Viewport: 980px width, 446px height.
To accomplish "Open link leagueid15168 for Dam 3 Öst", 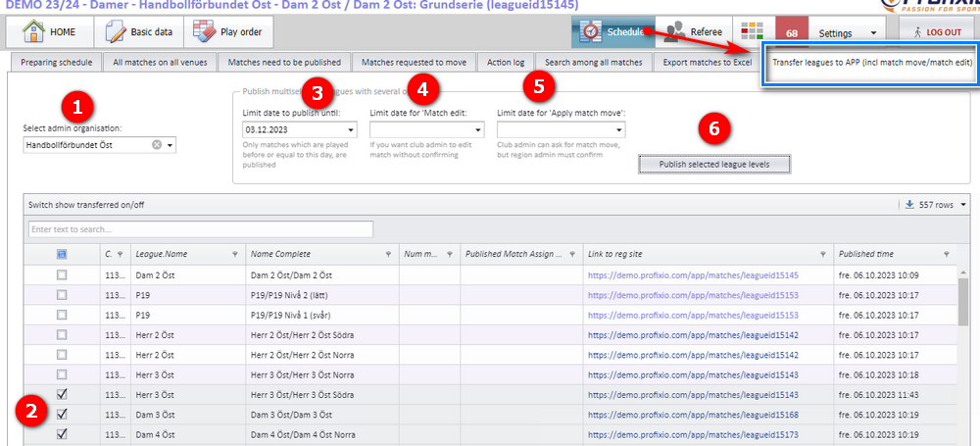I will point(693,414).
